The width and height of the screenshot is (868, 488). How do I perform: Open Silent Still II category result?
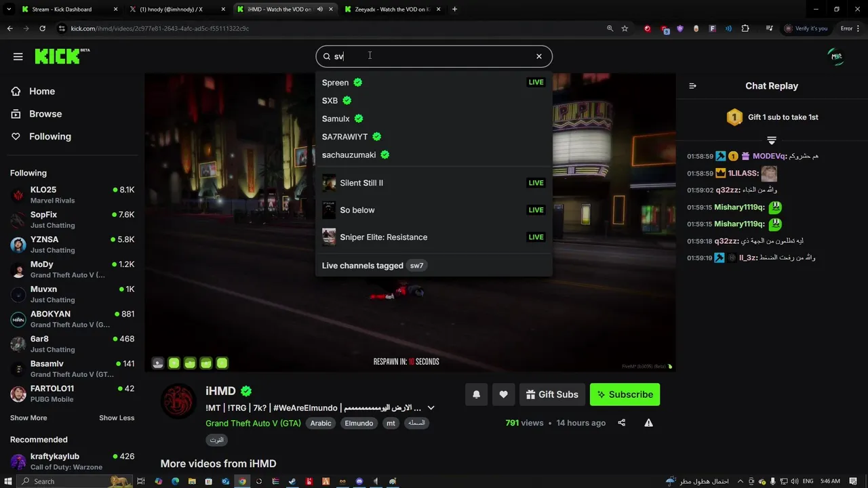pyautogui.click(x=433, y=183)
